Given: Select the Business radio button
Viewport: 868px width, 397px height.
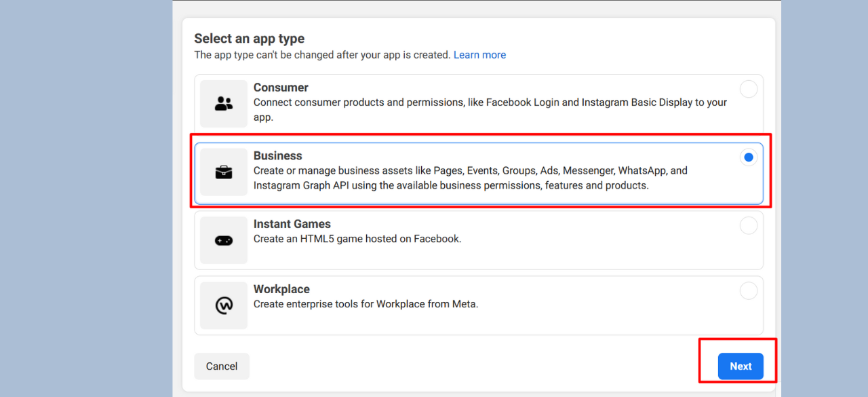Looking at the screenshot, I should pos(749,157).
